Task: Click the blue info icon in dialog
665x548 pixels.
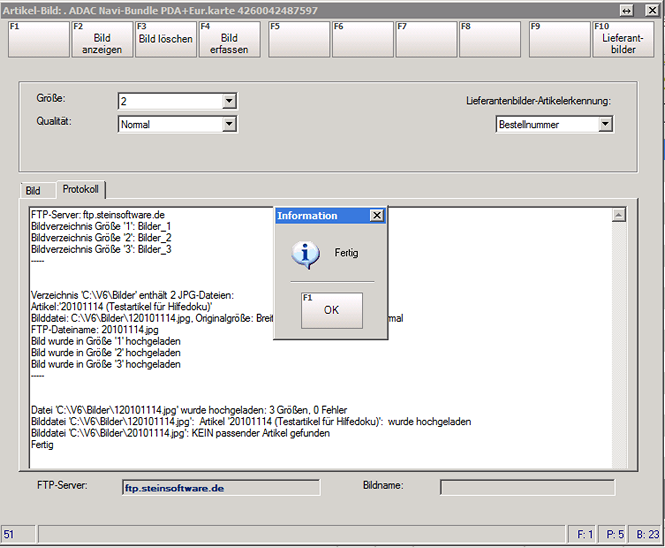Action: coord(304,254)
